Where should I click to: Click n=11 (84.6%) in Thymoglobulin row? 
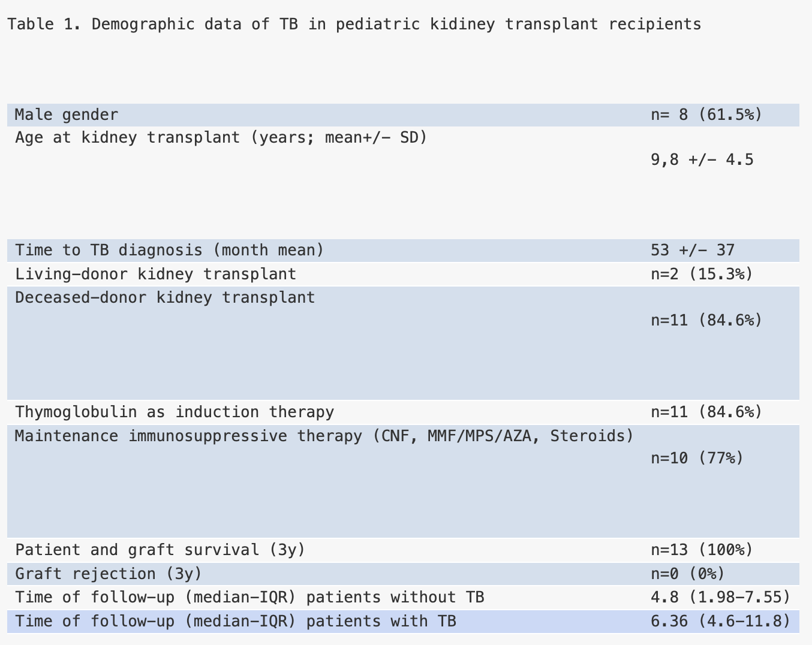706,412
